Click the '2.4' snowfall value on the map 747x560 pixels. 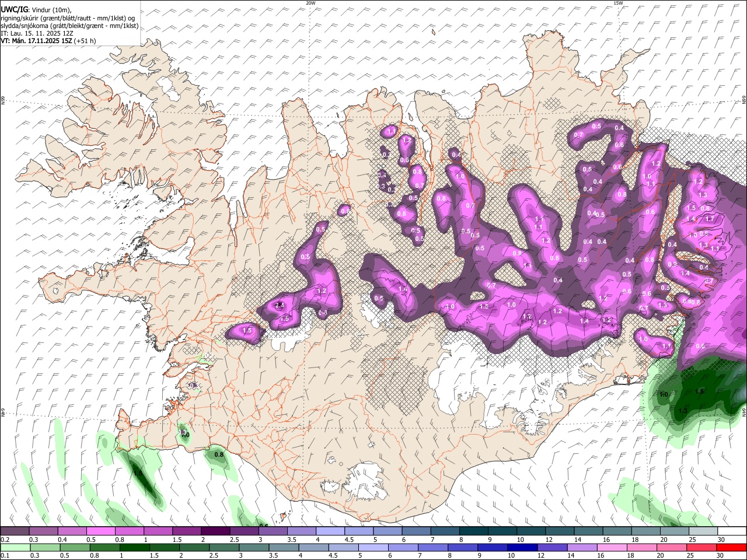click(x=280, y=305)
